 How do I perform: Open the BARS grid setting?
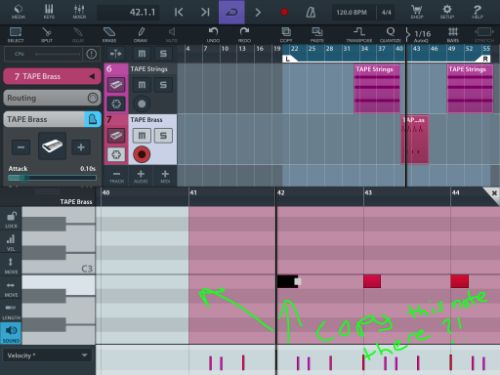click(453, 35)
